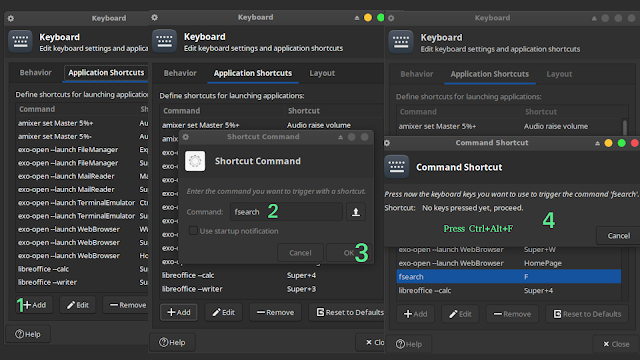Select libreoffice --writer row in left Keyboard window
This screenshot has width=640, height=360.
(82, 282)
